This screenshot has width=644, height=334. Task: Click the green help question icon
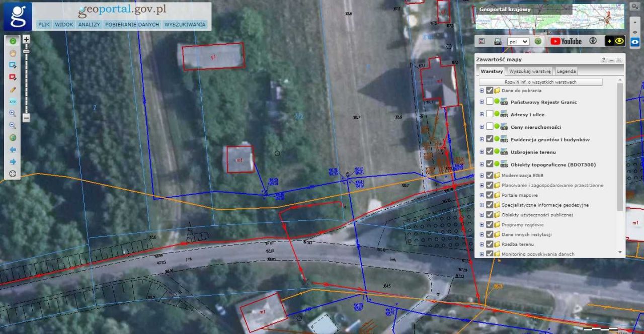tap(538, 41)
